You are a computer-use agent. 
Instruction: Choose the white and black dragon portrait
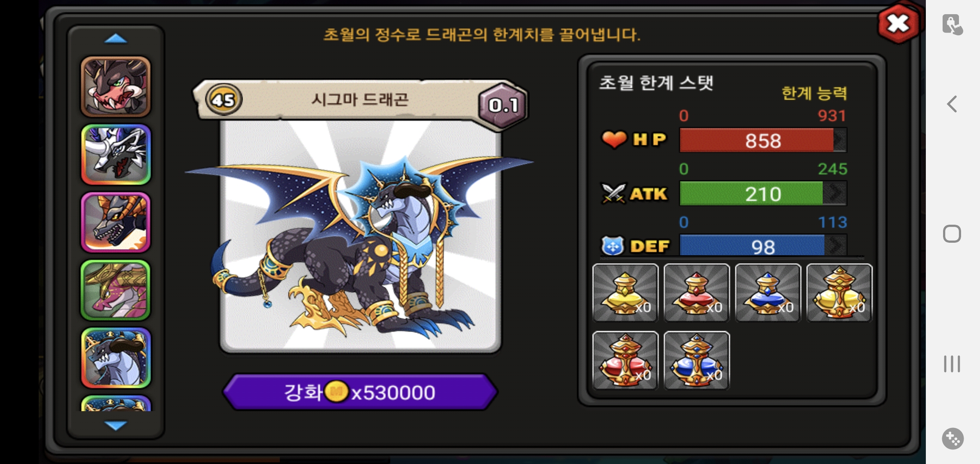[116, 155]
